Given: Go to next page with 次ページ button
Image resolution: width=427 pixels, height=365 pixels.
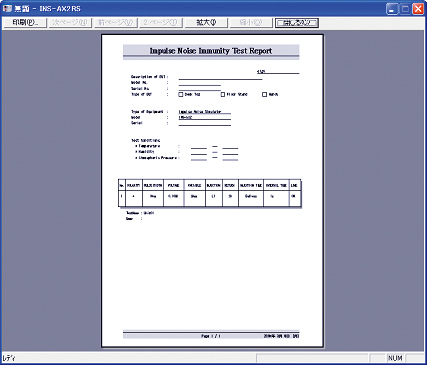Looking at the screenshot, I should click(70, 23).
